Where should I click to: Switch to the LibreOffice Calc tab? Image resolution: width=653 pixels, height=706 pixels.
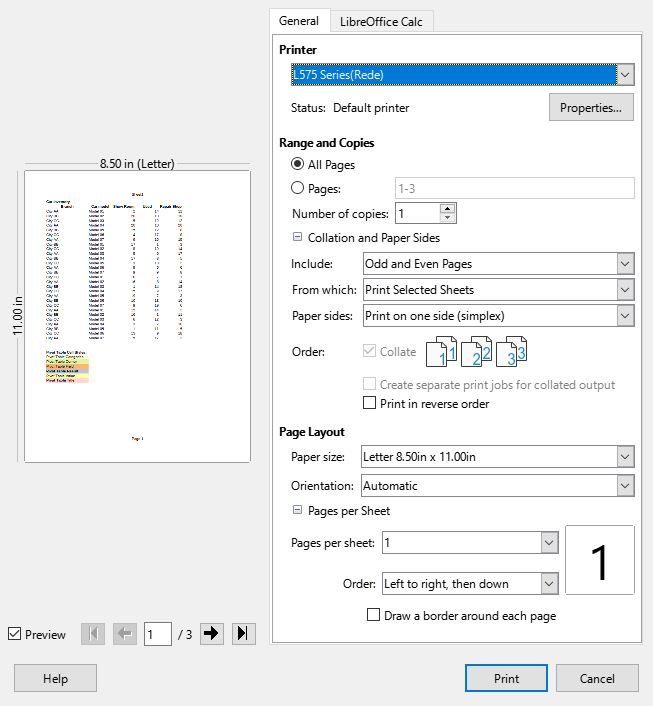[x=381, y=22]
